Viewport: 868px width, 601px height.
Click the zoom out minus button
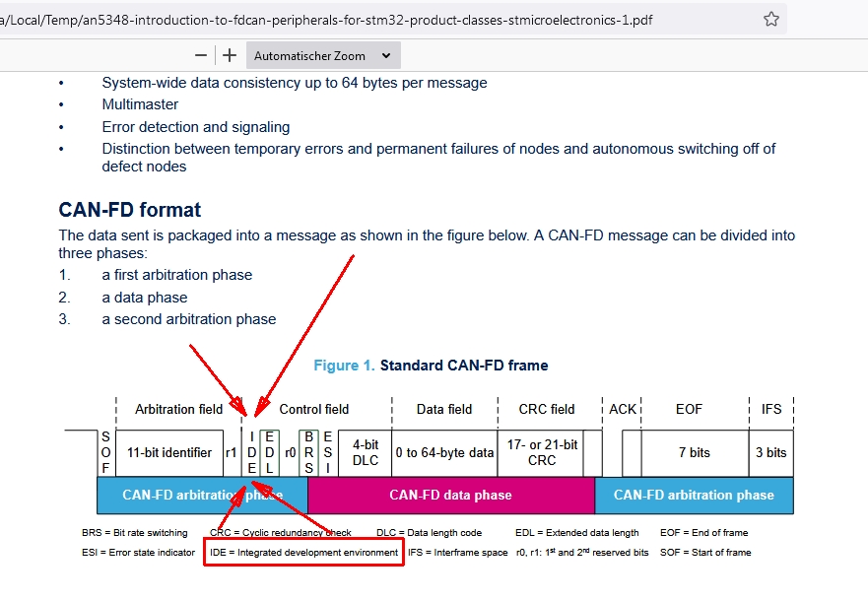201,56
